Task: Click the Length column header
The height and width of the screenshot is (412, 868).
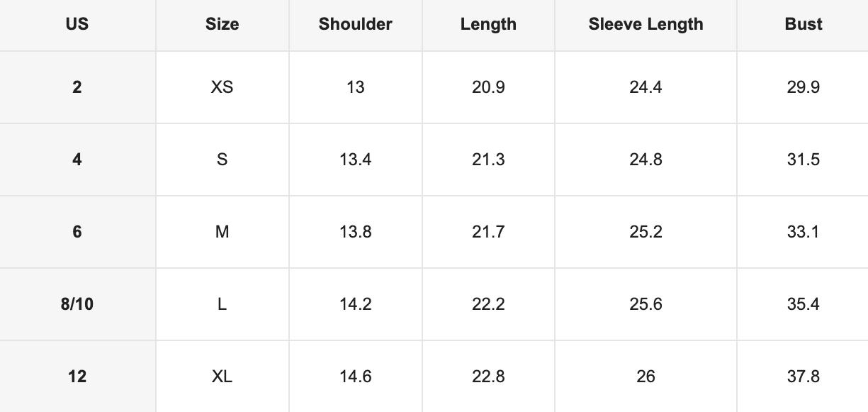Action: click(x=488, y=24)
